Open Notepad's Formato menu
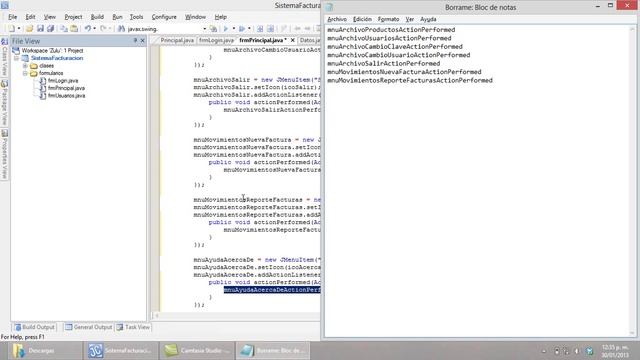Viewport: 640px width, 360px height. (388, 19)
